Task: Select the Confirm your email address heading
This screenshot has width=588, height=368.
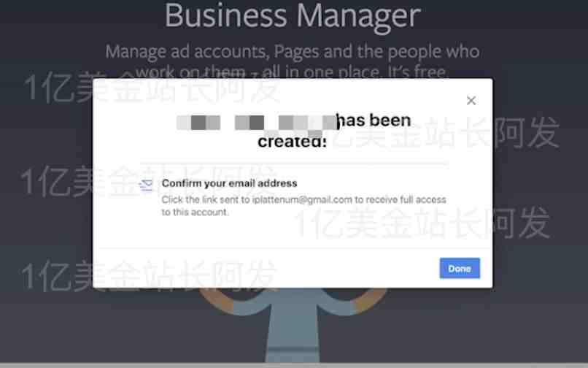Action: 229,183
